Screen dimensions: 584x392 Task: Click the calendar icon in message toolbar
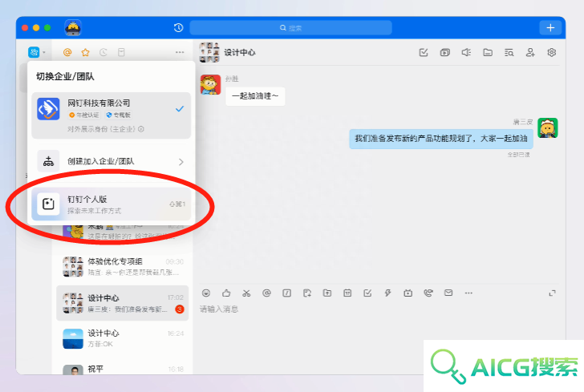click(347, 293)
